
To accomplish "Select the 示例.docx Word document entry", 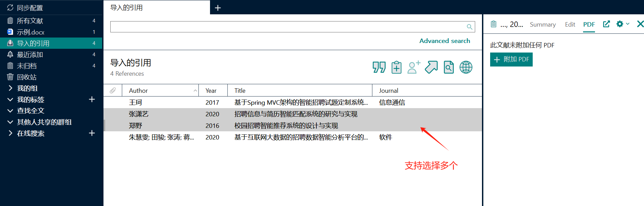I will (51, 32).
